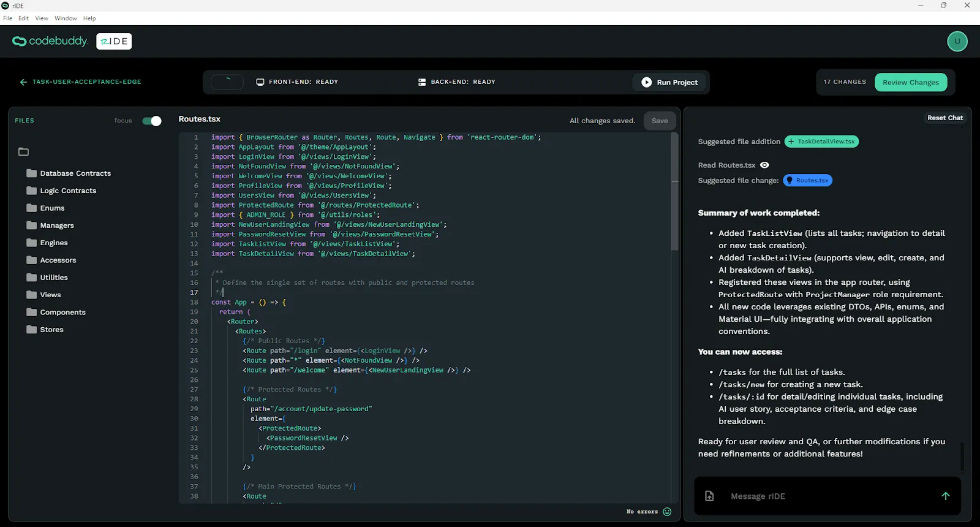Click the Stores folder icon
980x527 pixels.
point(32,330)
